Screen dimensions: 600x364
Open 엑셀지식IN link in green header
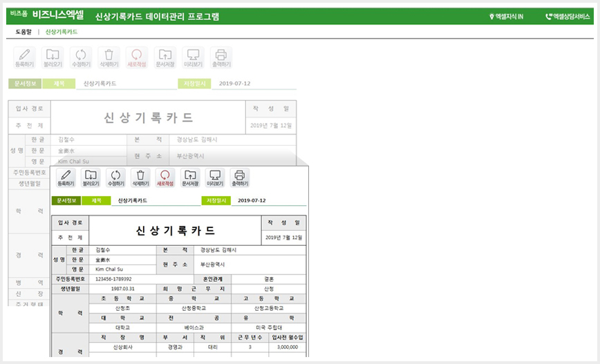[x=506, y=17]
